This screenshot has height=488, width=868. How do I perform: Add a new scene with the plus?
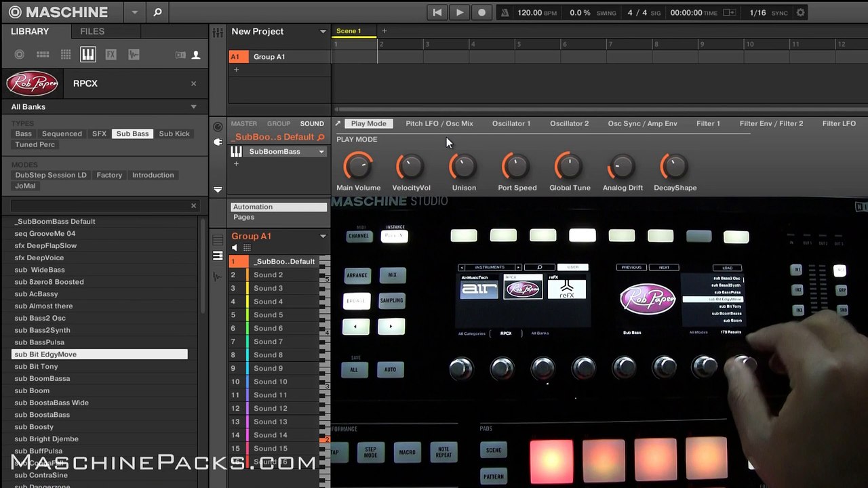(384, 30)
